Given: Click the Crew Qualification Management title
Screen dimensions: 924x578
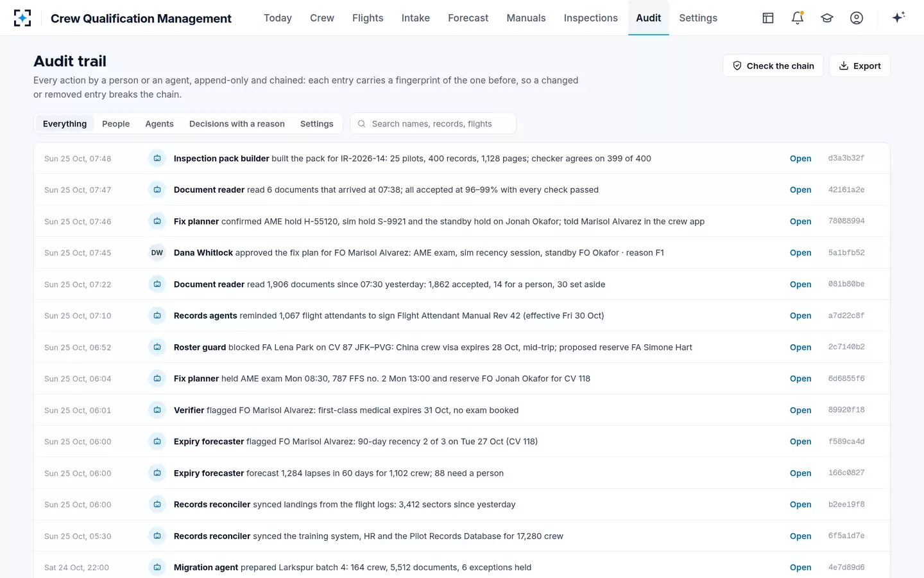Looking at the screenshot, I should tap(141, 18).
